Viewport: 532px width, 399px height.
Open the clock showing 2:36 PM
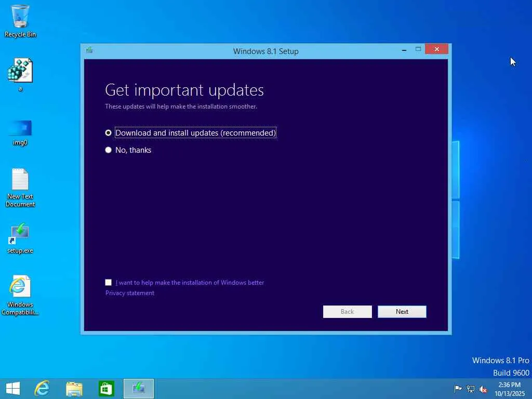click(510, 389)
